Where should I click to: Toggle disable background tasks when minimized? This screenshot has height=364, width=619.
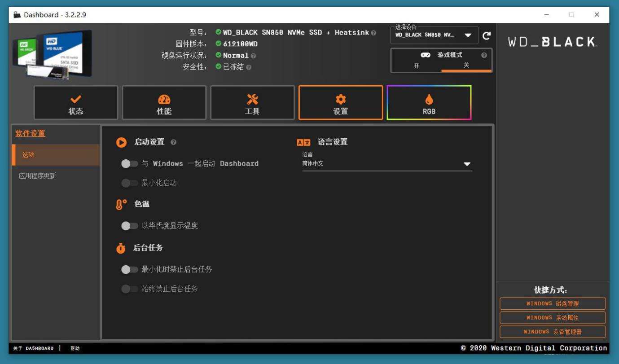pos(129,270)
